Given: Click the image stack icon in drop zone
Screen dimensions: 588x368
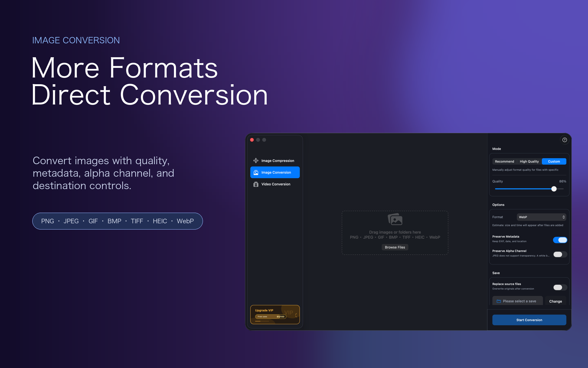Looking at the screenshot, I should click(395, 219).
